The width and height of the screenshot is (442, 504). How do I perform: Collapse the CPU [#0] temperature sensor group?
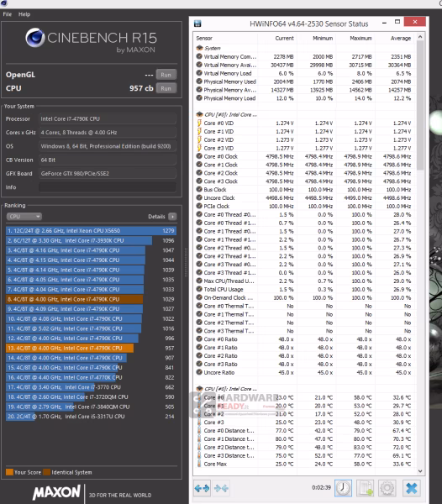tap(199, 389)
